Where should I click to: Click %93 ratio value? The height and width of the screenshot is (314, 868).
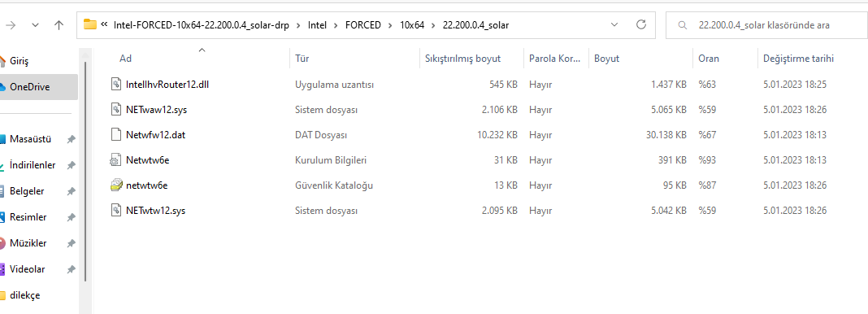point(707,160)
